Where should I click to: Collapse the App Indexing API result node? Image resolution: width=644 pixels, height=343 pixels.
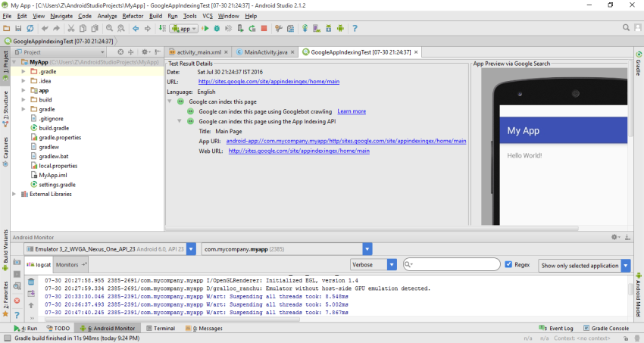(x=180, y=121)
